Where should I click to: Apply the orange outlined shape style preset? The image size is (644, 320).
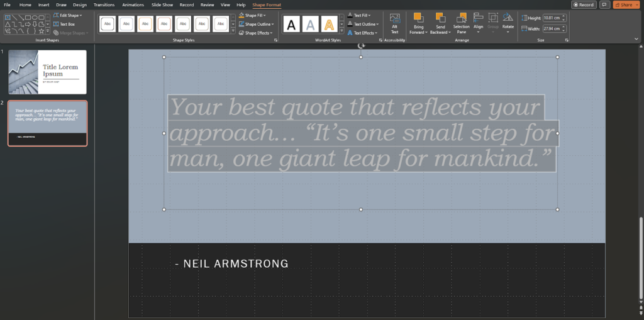[145, 24]
